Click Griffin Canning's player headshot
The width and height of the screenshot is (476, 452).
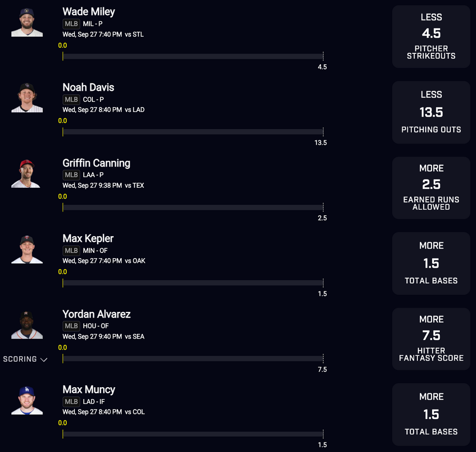coord(27,173)
